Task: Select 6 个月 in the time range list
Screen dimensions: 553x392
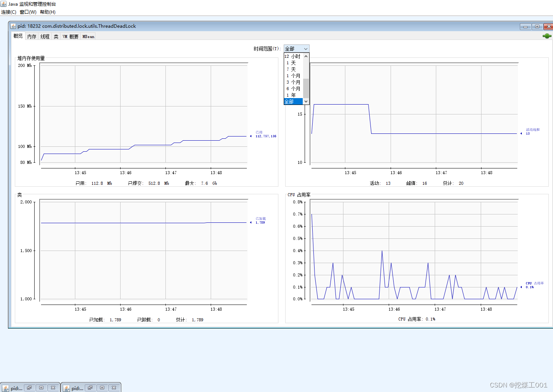Action: 293,89
